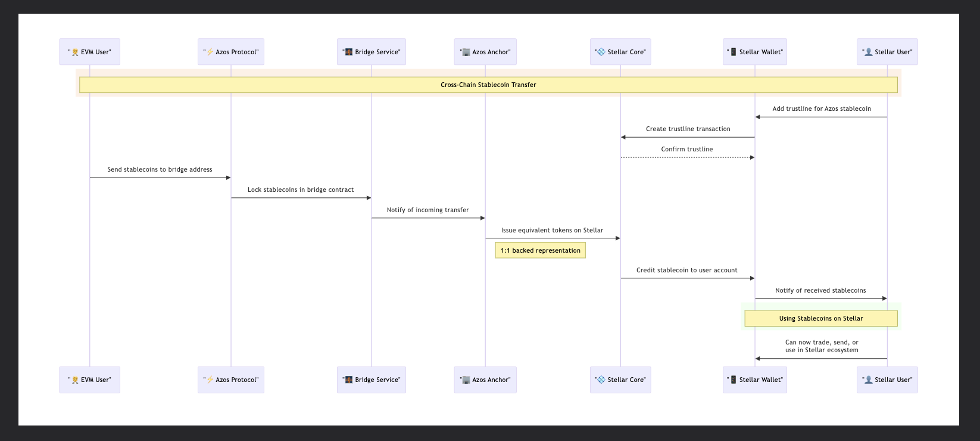Click the bank icon in bottom Azos Anchor box
This screenshot has height=441, width=980.
466,380
